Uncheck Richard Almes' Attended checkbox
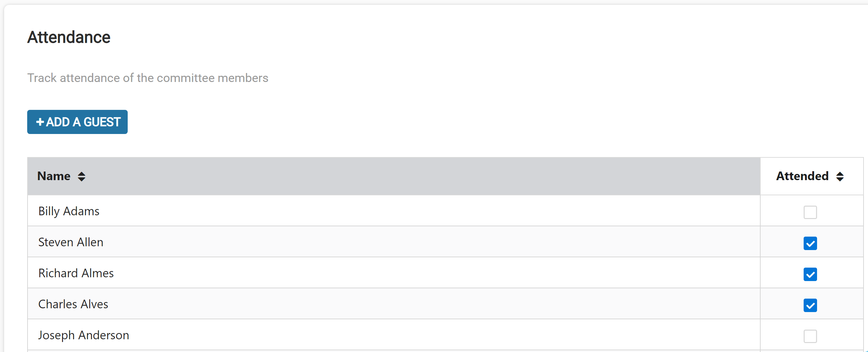 (x=810, y=274)
